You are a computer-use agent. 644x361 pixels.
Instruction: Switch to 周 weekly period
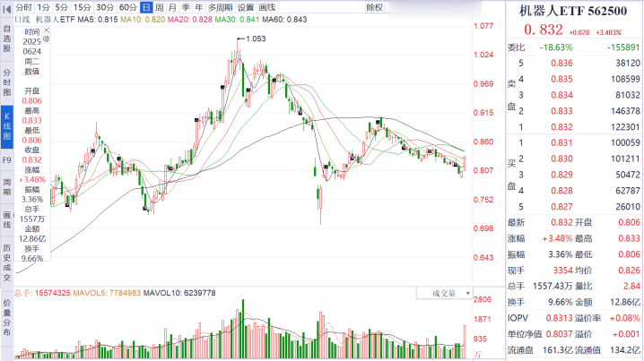[160, 7]
